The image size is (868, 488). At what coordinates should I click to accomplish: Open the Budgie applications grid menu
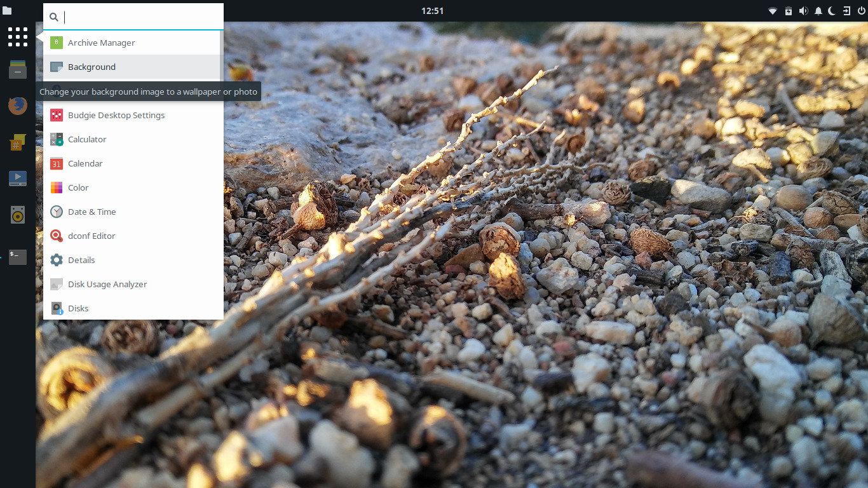[x=17, y=37]
